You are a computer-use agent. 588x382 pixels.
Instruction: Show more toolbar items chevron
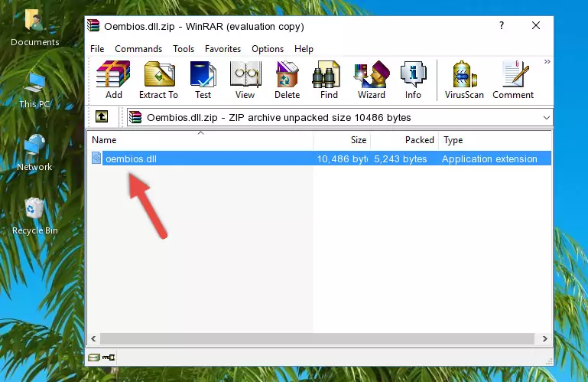[x=547, y=61]
